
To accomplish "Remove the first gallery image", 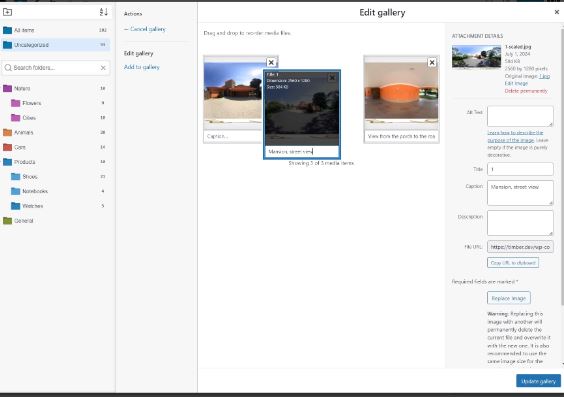I will [271, 63].
